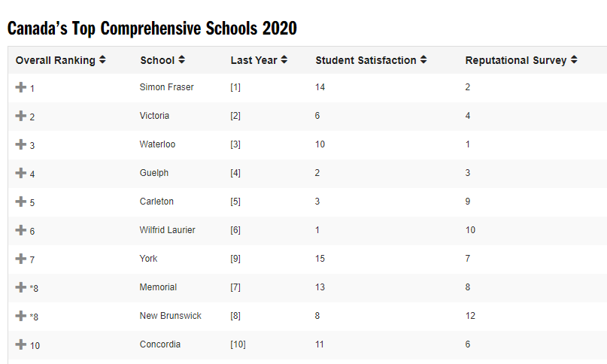Viewport: 607px width, 364px height.
Task: Expand the Waterloo row plus icon
Action: click(x=21, y=144)
